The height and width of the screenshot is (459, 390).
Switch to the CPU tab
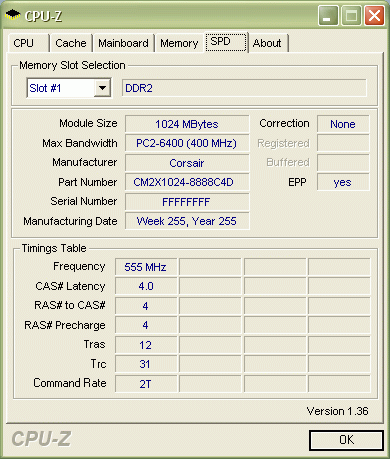pos(28,43)
